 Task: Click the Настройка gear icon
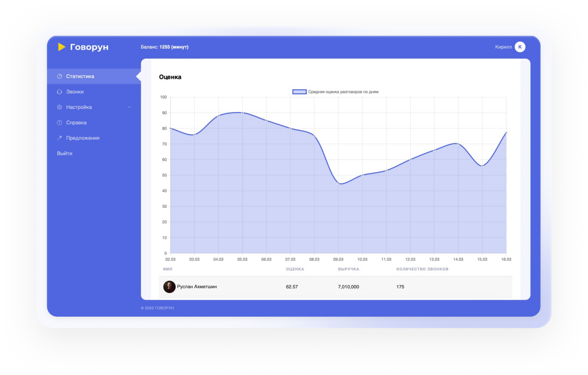tap(59, 107)
